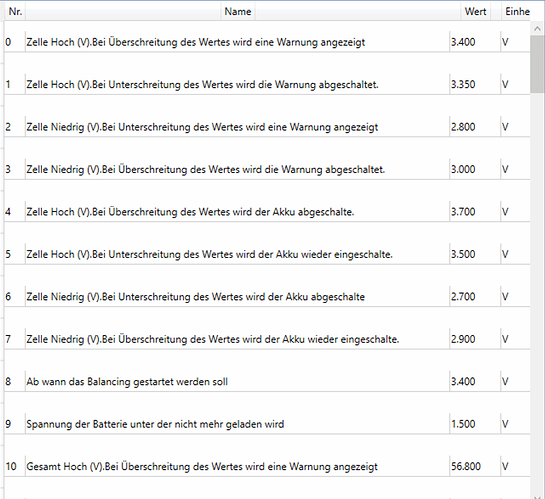Edit the 3.350 value in row 1

tap(475, 84)
